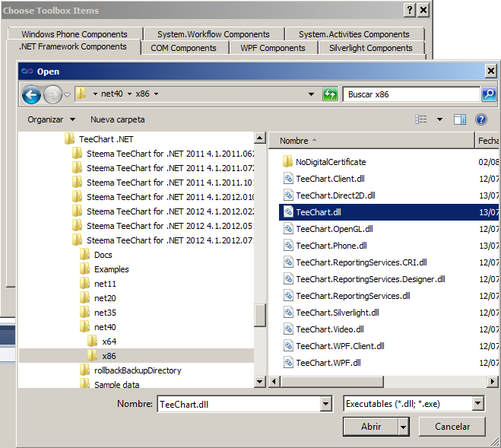Viewport: 501px width, 448px height.
Task: Open the view options dropdown arrow
Action: click(440, 119)
